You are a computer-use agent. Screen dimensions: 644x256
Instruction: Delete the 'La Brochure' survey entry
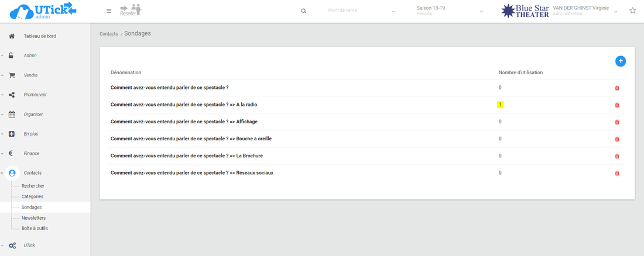coord(617,156)
